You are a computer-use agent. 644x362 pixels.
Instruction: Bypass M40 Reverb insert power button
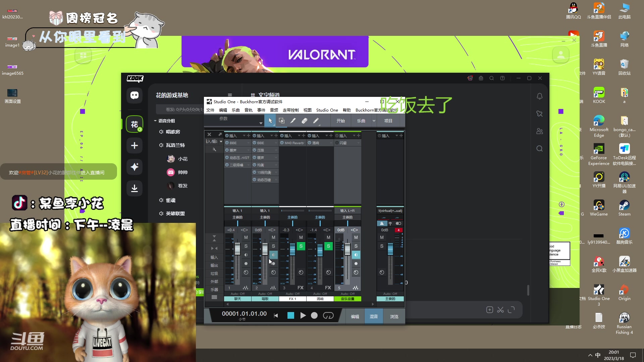282,143
